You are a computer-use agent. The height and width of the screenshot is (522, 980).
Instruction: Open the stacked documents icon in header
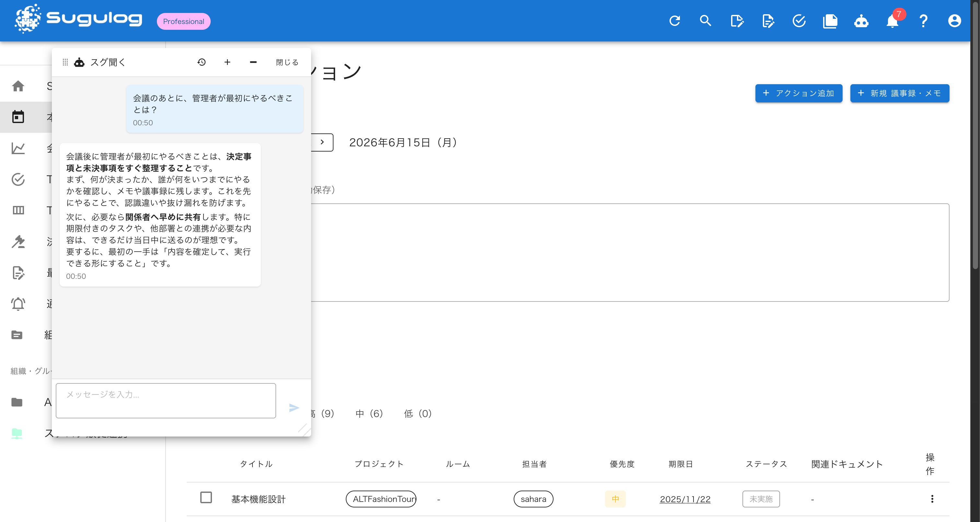(830, 21)
